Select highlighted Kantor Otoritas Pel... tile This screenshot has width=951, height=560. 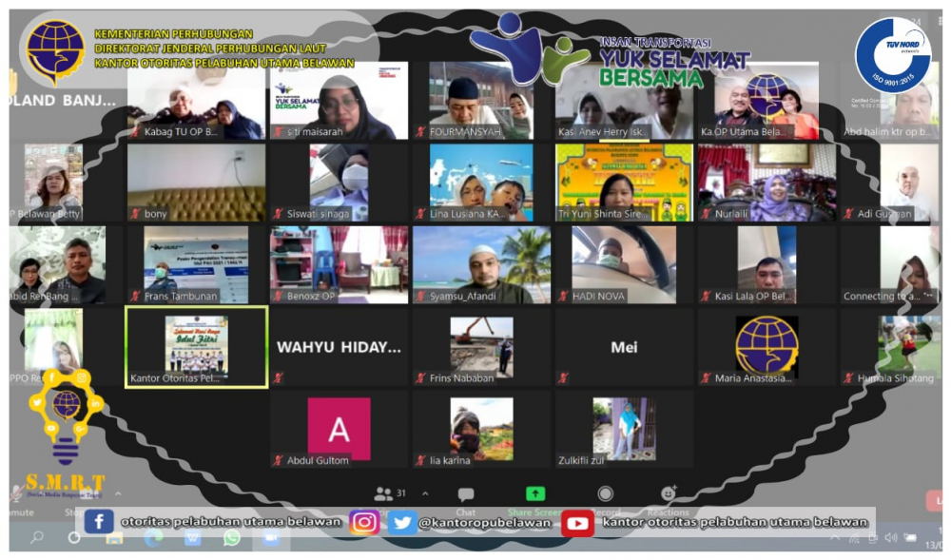197,347
